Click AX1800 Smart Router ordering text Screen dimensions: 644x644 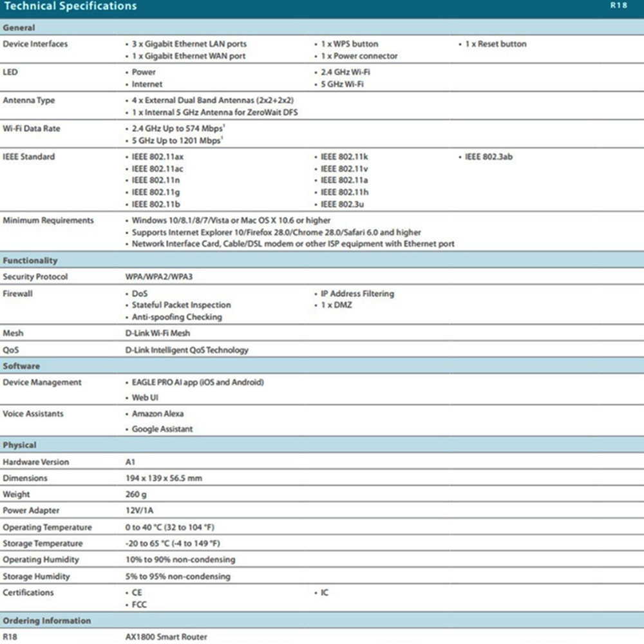point(166,637)
